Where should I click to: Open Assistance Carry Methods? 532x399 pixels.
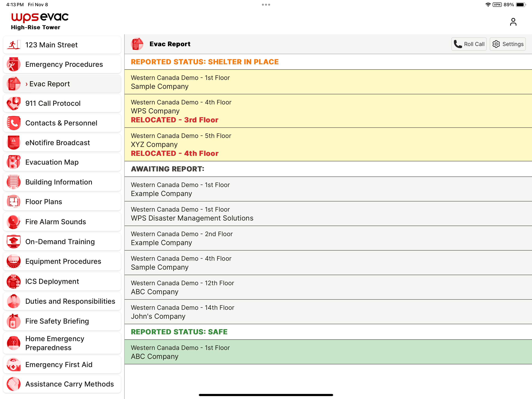(x=62, y=384)
